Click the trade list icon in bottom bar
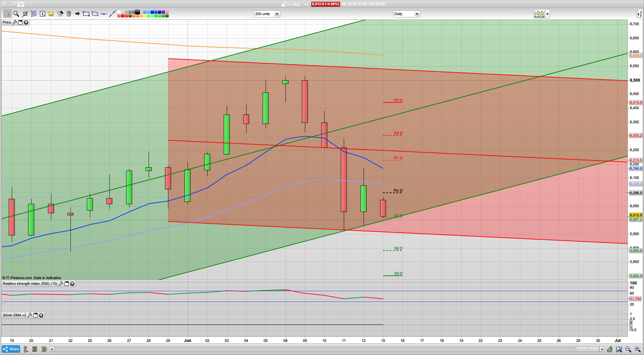Image resolution: width=644 pixels, height=355 pixels. click(x=35, y=349)
